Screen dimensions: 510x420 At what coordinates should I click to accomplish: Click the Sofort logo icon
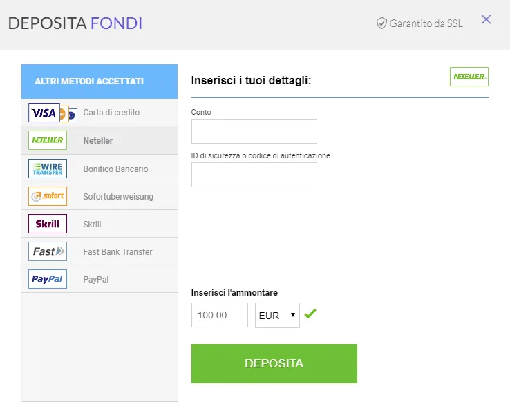tap(48, 196)
